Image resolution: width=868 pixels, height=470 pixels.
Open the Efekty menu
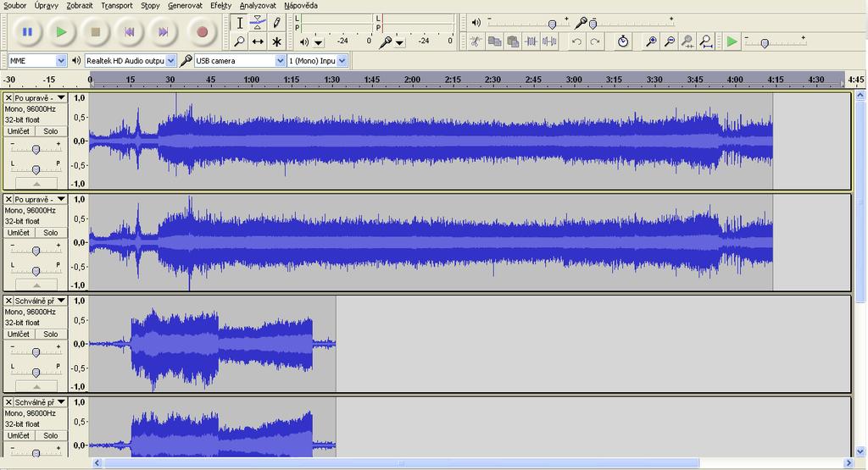click(221, 6)
